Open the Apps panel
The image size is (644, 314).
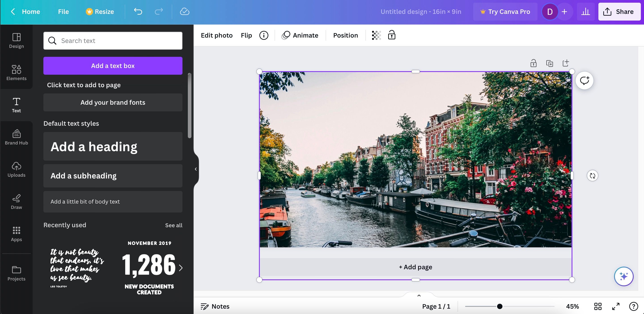(16, 234)
